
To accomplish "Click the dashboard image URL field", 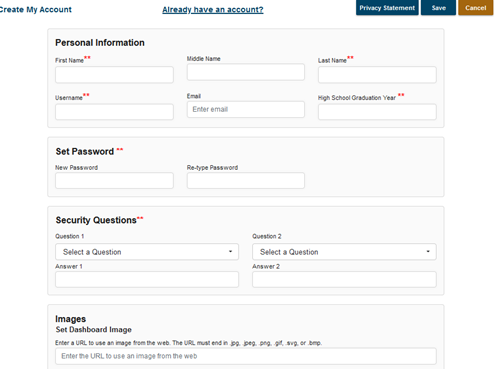I will tap(246, 356).
